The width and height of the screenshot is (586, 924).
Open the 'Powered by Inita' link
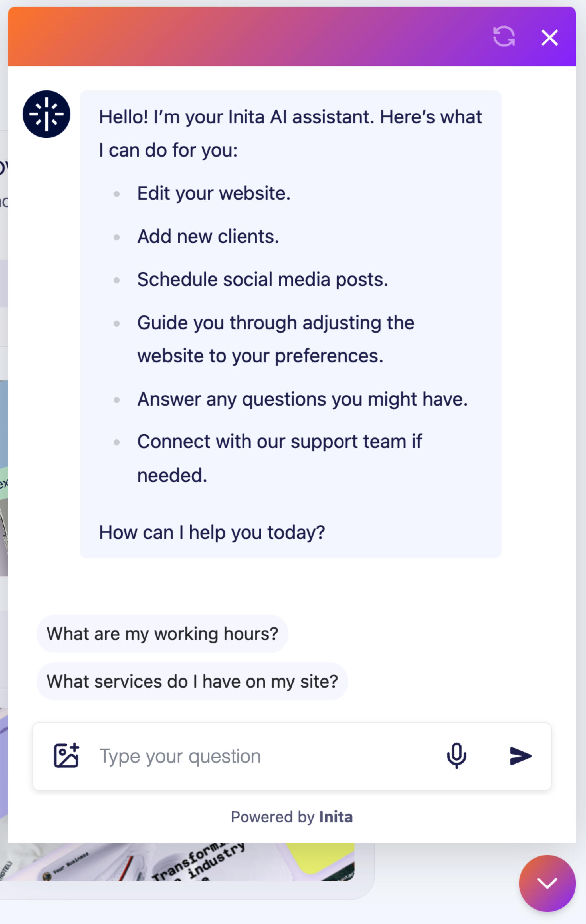pyautogui.click(x=292, y=817)
